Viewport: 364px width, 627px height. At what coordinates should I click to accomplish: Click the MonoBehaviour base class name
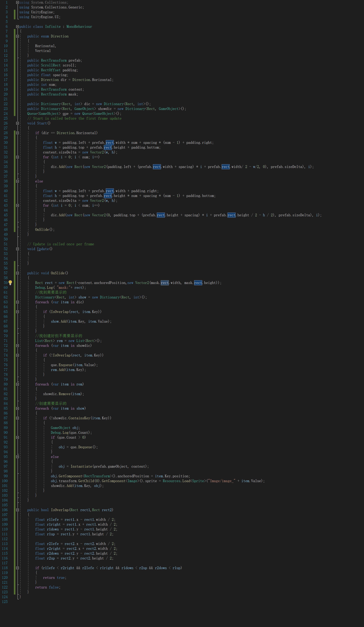point(79,27)
